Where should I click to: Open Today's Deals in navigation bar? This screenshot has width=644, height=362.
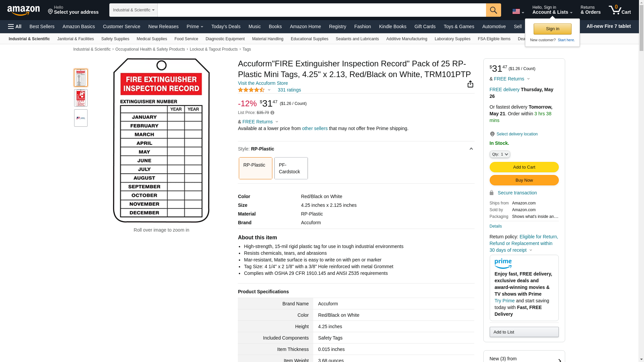click(x=225, y=26)
